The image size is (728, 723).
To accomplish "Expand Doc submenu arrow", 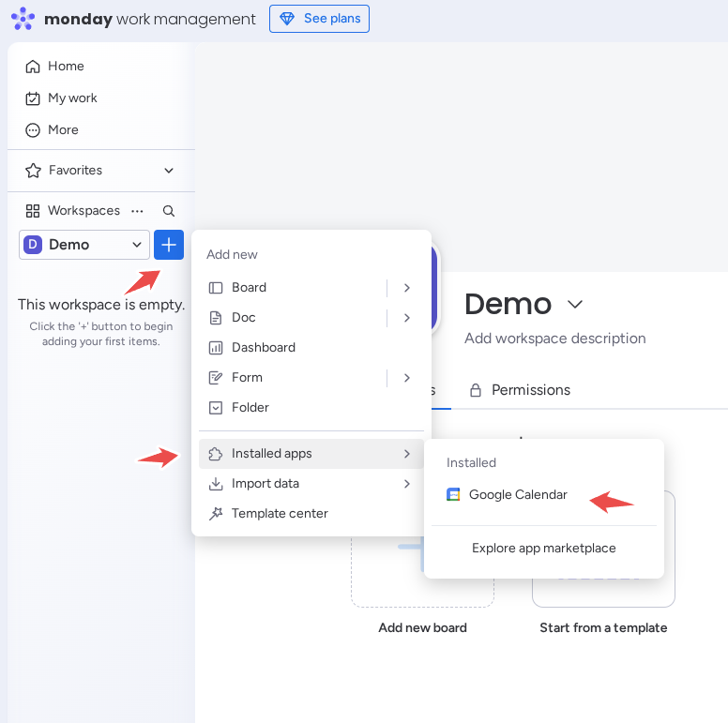I will point(407,318).
